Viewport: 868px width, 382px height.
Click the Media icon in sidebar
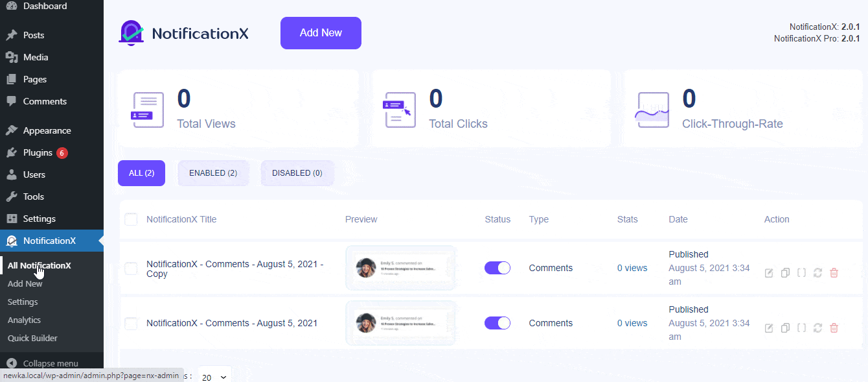(x=11, y=57)
